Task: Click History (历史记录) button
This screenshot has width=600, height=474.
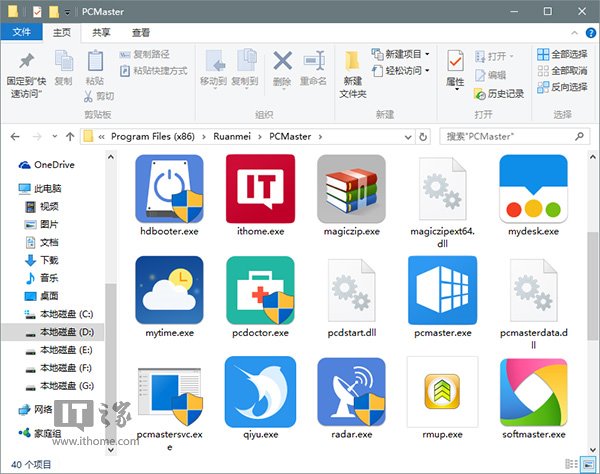Action: [499, 94]
